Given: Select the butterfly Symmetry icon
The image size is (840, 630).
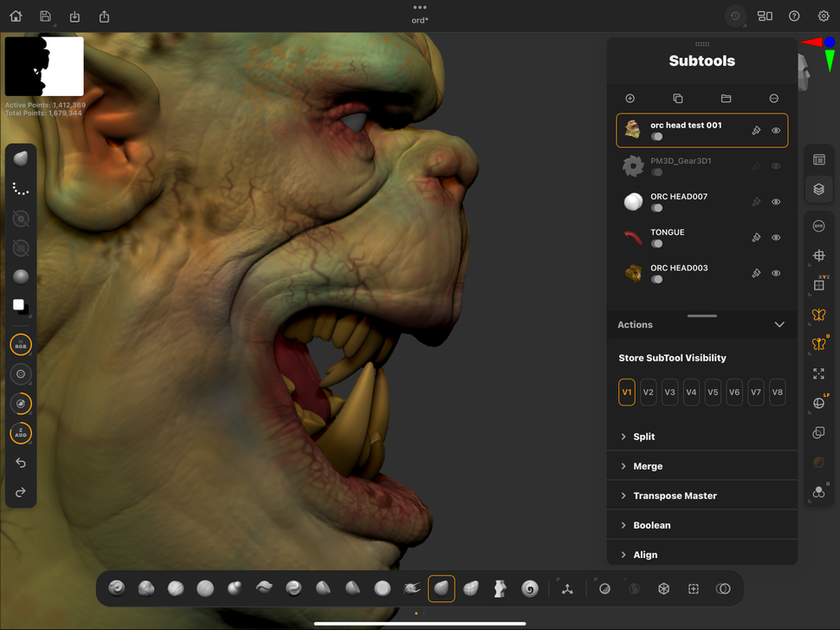Looking at the screenshot, I should pyautogui.click(x=818, y=315).
